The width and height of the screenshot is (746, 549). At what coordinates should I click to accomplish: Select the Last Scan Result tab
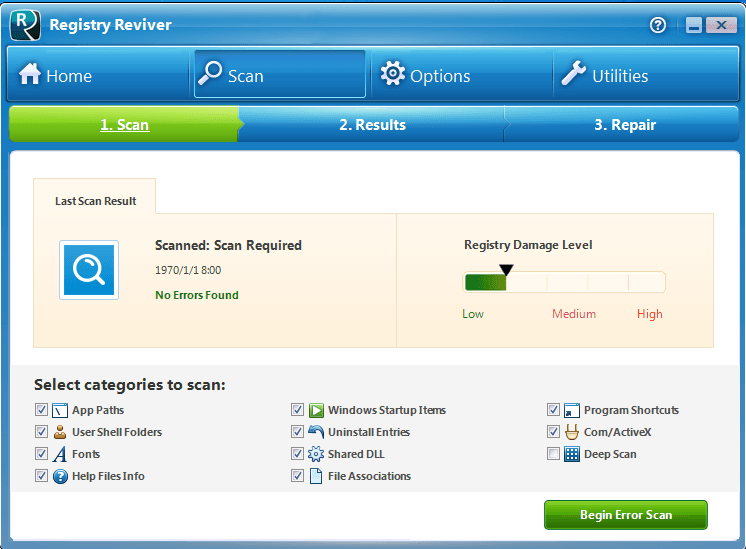(x=95, y=201)
